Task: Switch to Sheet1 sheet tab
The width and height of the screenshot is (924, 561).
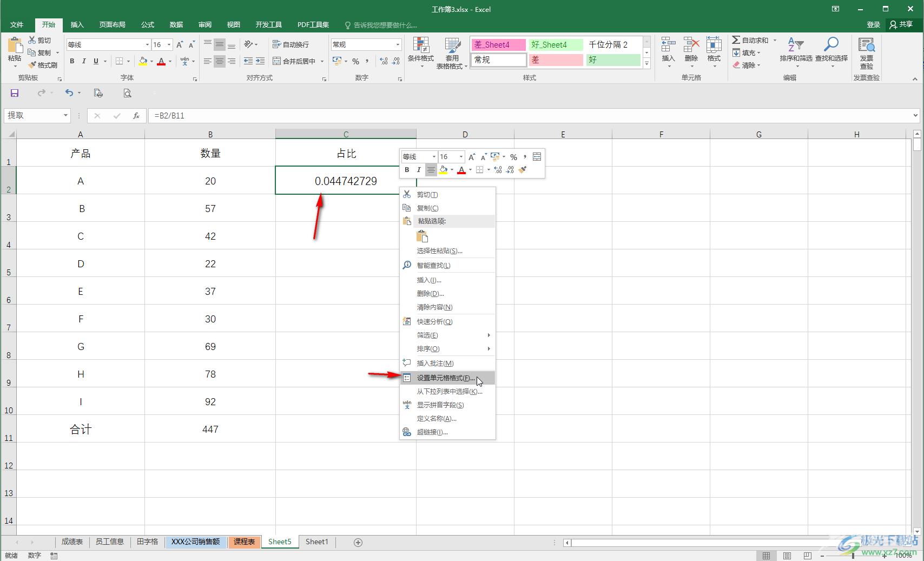Action: (x=316, y=542)
